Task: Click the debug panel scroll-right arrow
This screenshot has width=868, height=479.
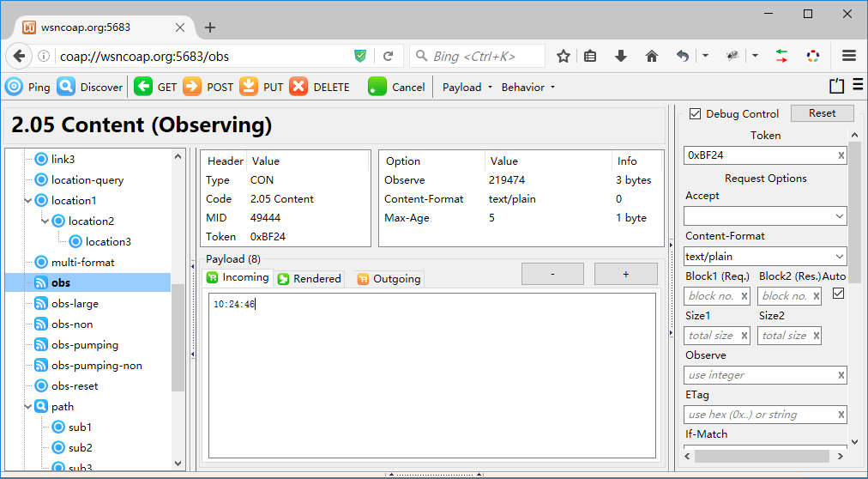Action: [x=841, y=457]
